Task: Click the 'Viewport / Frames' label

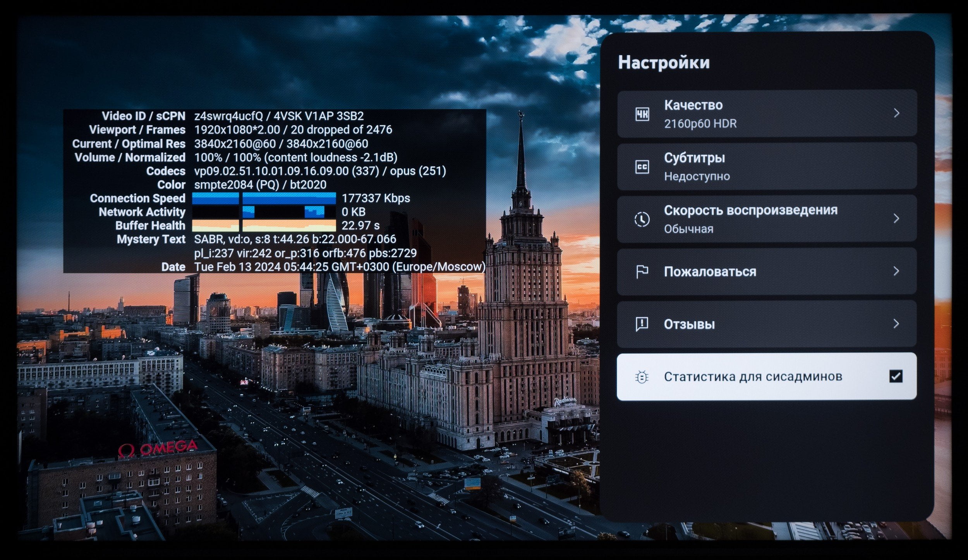Action: tap(137, 130)
